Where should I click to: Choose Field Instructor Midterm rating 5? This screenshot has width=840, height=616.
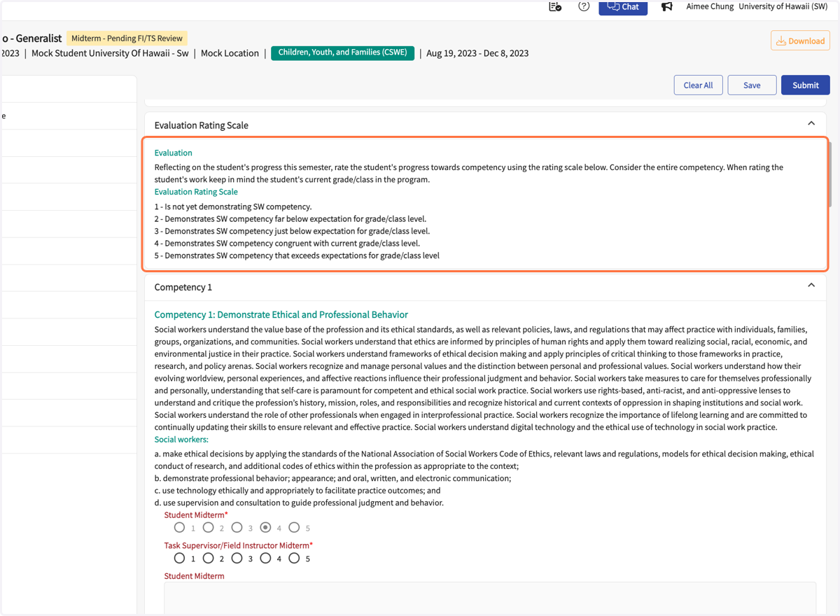coord(294,558)
